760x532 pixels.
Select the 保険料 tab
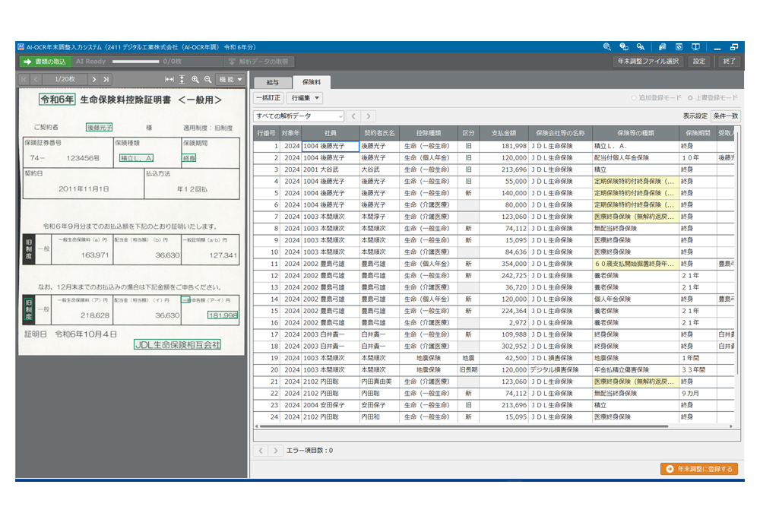tap(312, 81)
